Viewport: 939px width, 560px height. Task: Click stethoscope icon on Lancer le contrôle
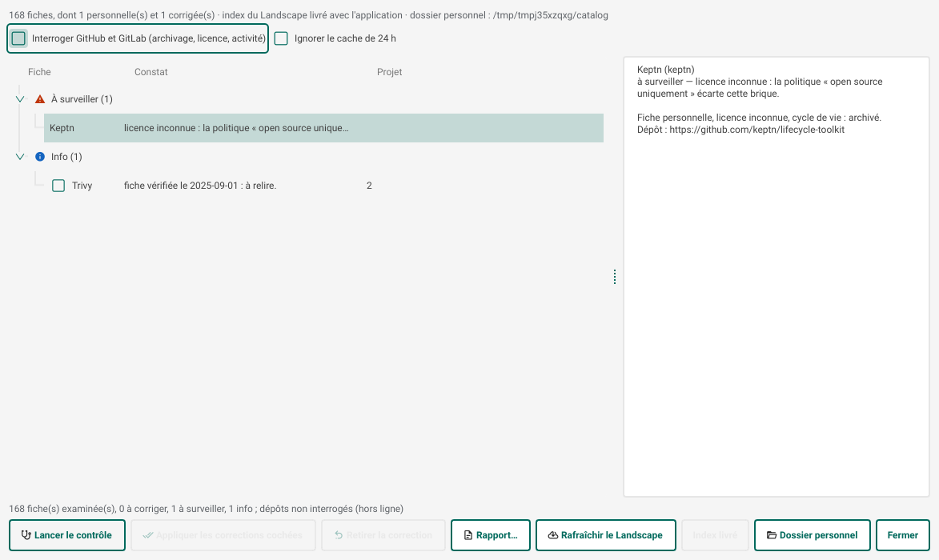click(x=26, y=535)
